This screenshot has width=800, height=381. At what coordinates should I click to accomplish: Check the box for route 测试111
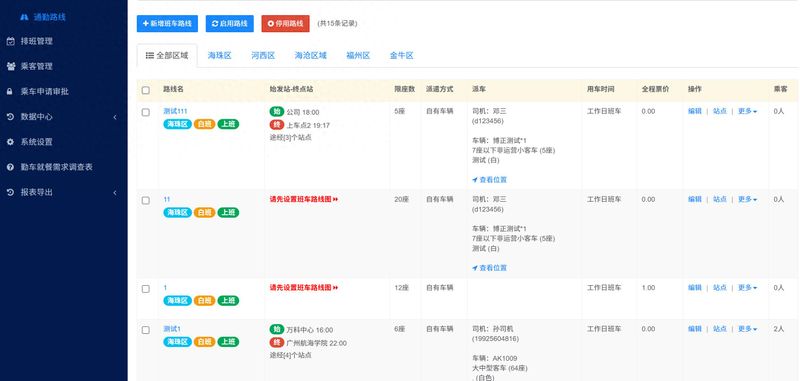tap(146, 112)
